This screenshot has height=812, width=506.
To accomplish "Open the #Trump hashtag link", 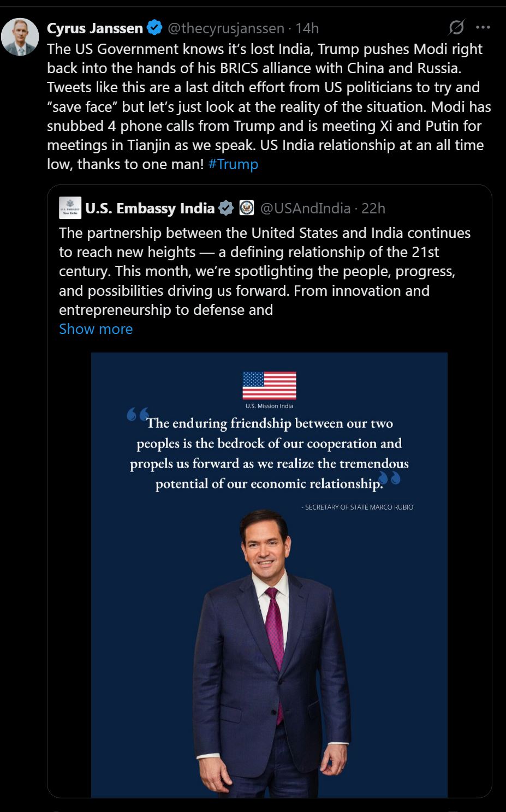I will pos(233,164).
